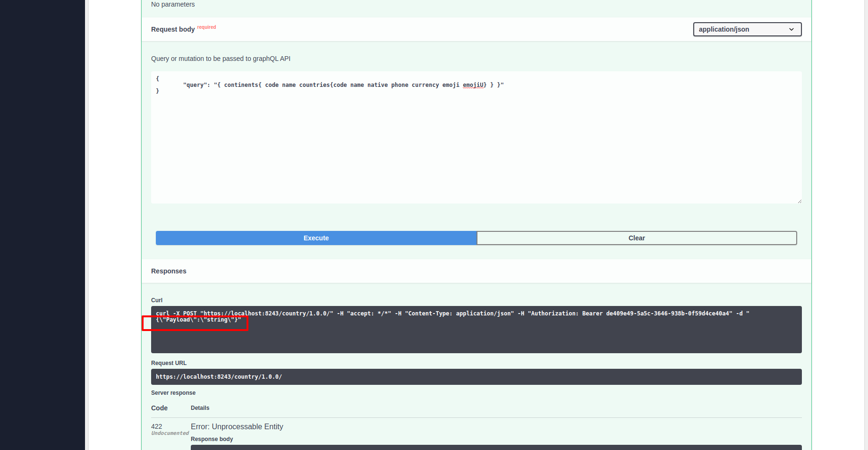Click the required marker on Request body
This screenshot has height=450, width=868.
click(206, 27)
